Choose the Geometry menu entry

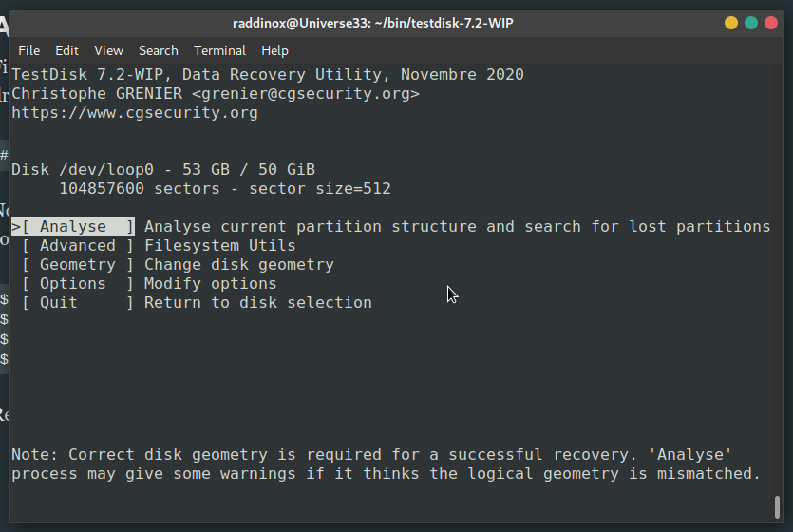pyautogui.click(x=77, y=264)
